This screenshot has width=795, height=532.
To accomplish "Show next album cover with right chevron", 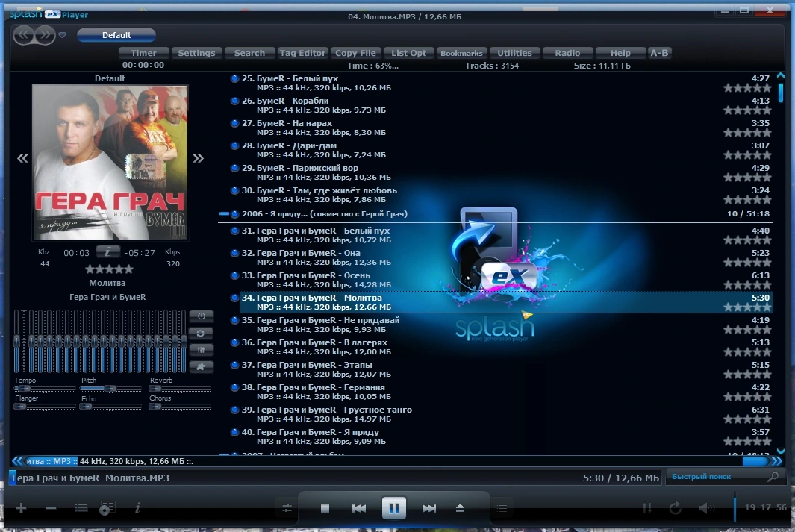I will coord(199,159).
